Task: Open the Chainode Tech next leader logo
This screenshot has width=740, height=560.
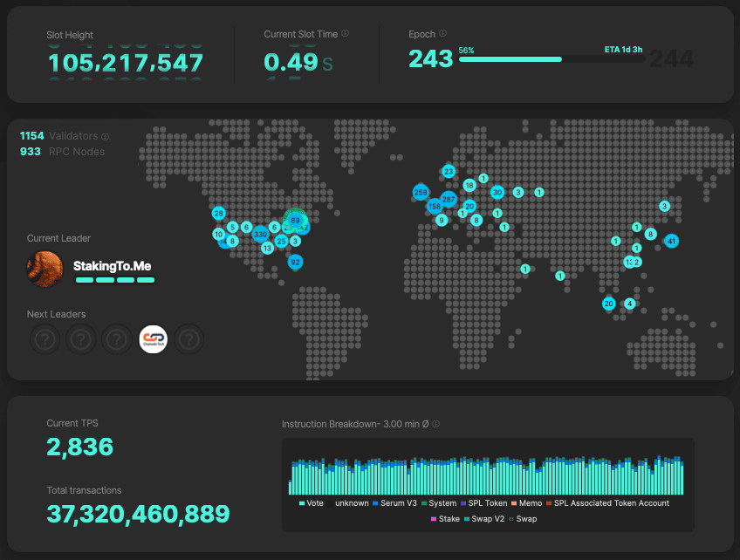Action: click(153, 339)
